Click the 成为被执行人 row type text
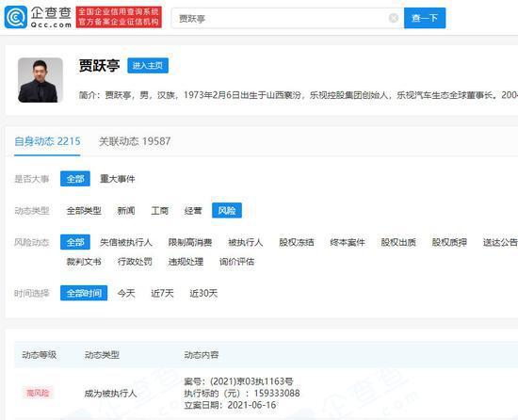The image size is (518, 420). coord(110,394)
